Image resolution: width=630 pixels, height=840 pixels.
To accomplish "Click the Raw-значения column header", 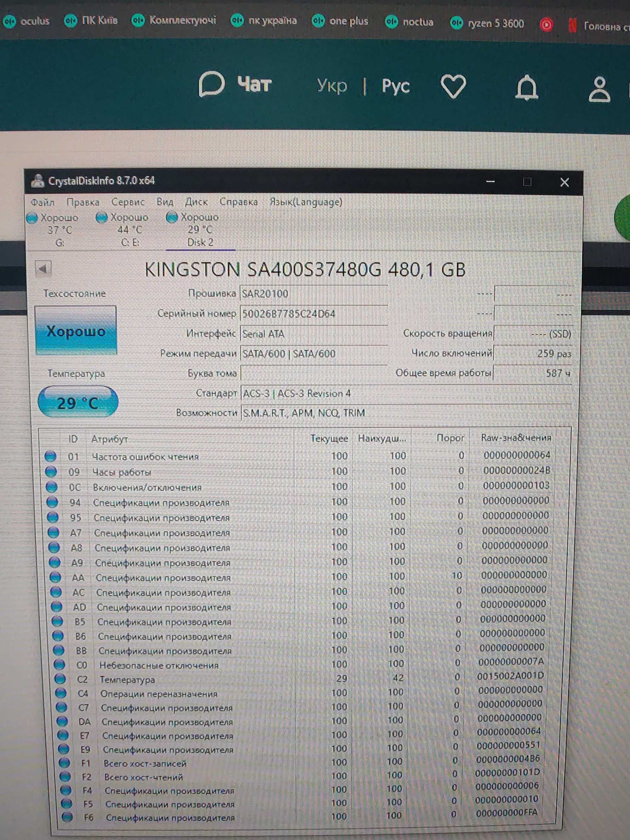I will (516, 438).
